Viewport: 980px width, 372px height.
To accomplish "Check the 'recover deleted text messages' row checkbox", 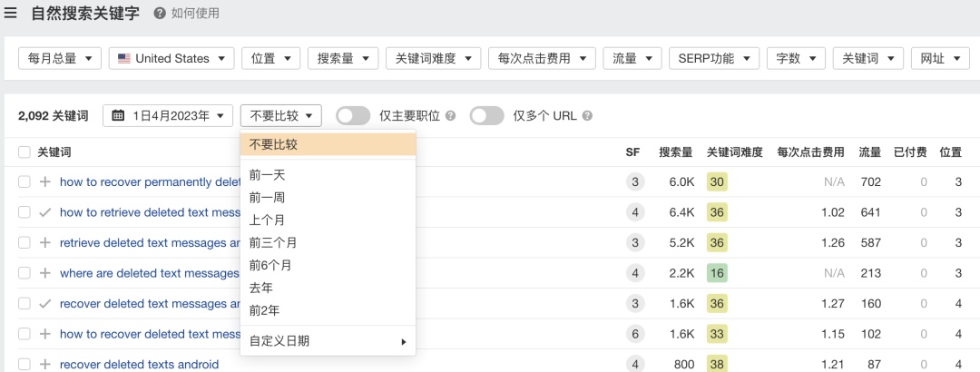I will 24,303.
